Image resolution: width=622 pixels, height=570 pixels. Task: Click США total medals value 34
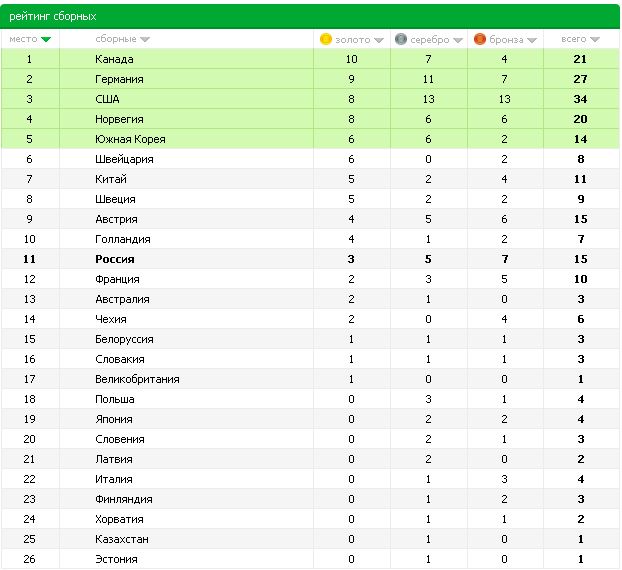click(580, 99)
